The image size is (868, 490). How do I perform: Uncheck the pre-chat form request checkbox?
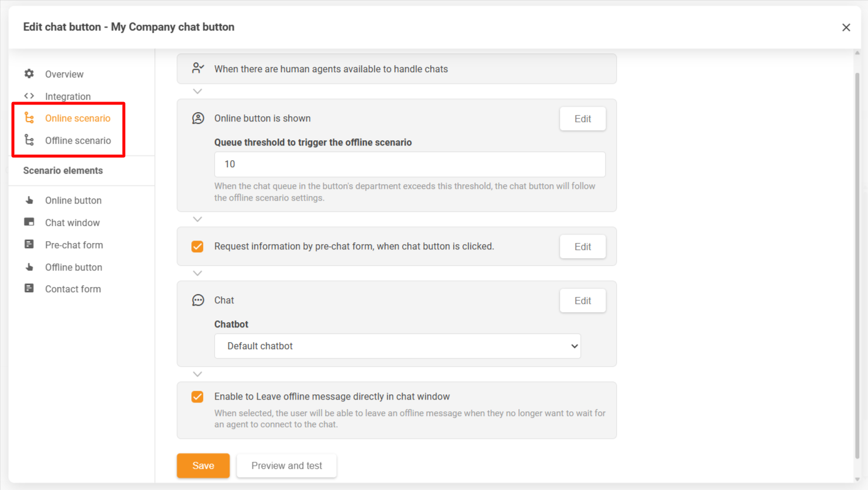(197, 246)
